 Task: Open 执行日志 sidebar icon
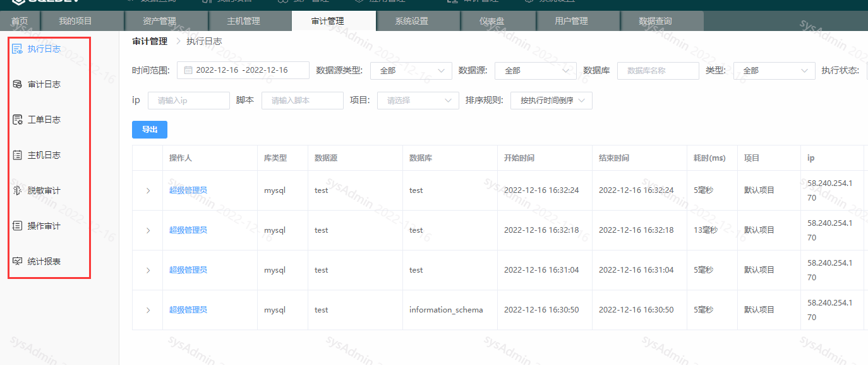pos(17,49)
